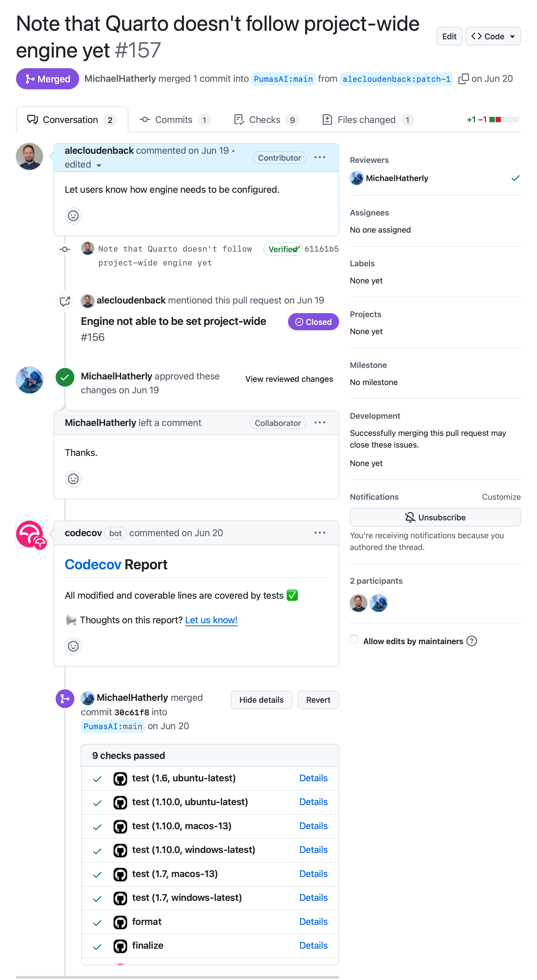Click the help icon beside Allow edits
This screenshot has height=980, width=537.
[x=471, y=641]
